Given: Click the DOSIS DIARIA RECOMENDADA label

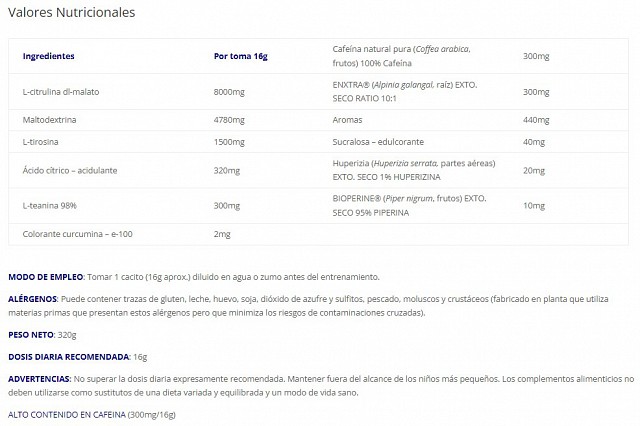Looking at the screenshot, I should (x=69, y=357).
